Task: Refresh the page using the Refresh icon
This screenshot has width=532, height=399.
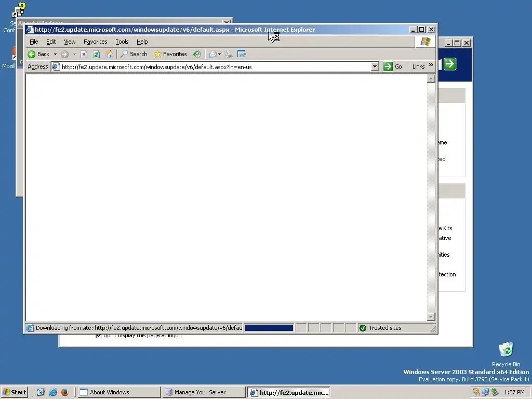Action: [x=96, y=54]
